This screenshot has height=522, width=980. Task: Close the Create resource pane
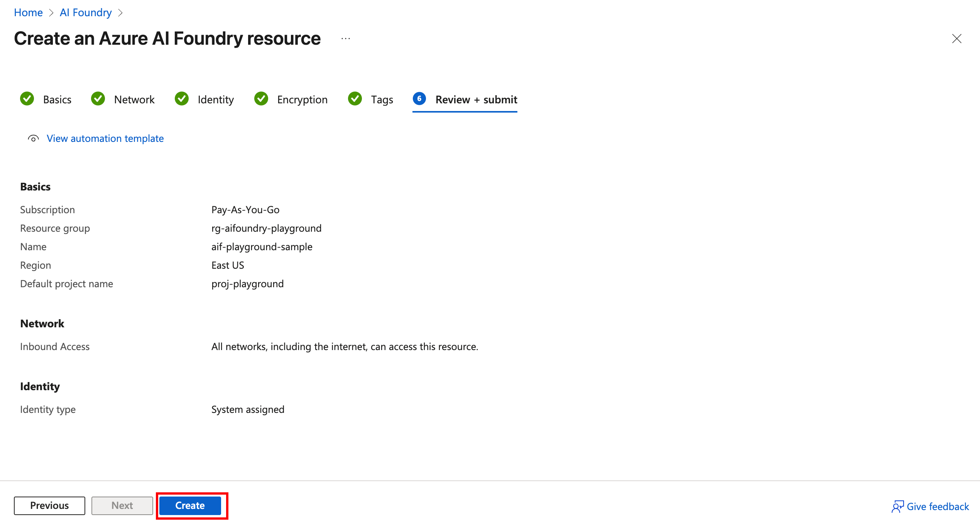pyautogui.click(x=957, y=39)
